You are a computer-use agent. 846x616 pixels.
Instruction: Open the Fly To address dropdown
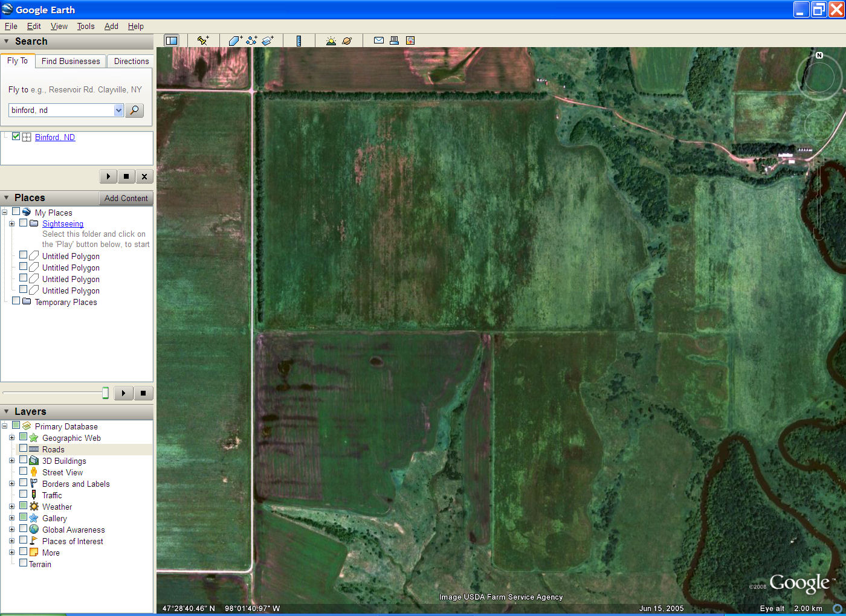[118, 110]
